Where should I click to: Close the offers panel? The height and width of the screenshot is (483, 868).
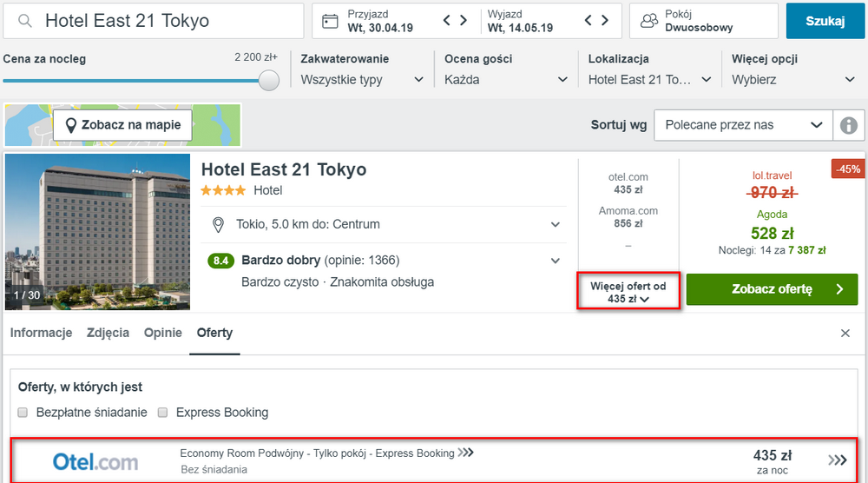(x=845, y=333)
